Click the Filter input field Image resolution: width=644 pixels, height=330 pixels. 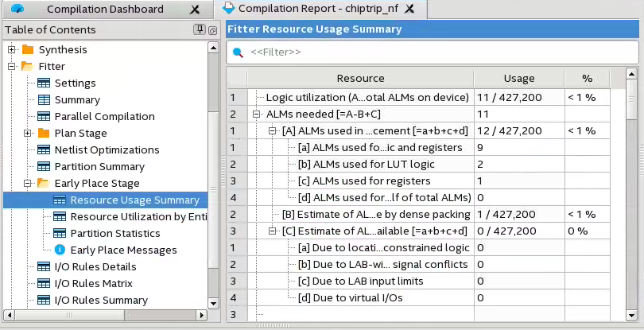point(437,52)
